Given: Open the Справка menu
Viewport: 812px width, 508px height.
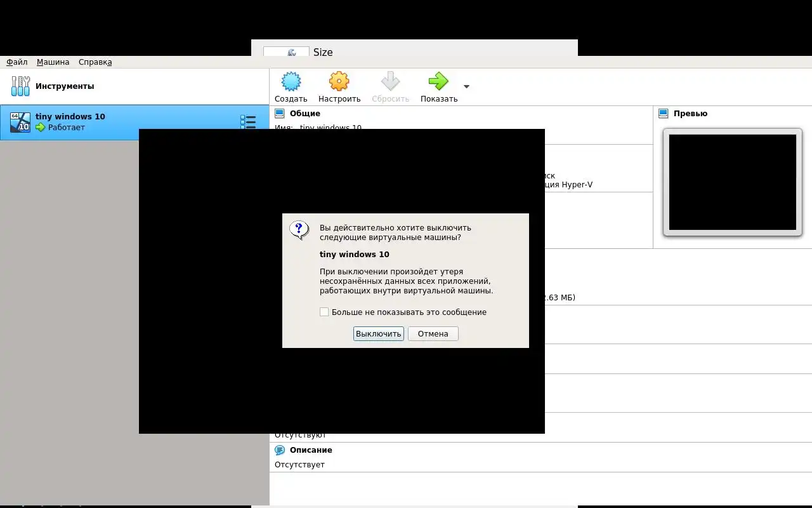Looking at the screenshot, I should point(95,62).
